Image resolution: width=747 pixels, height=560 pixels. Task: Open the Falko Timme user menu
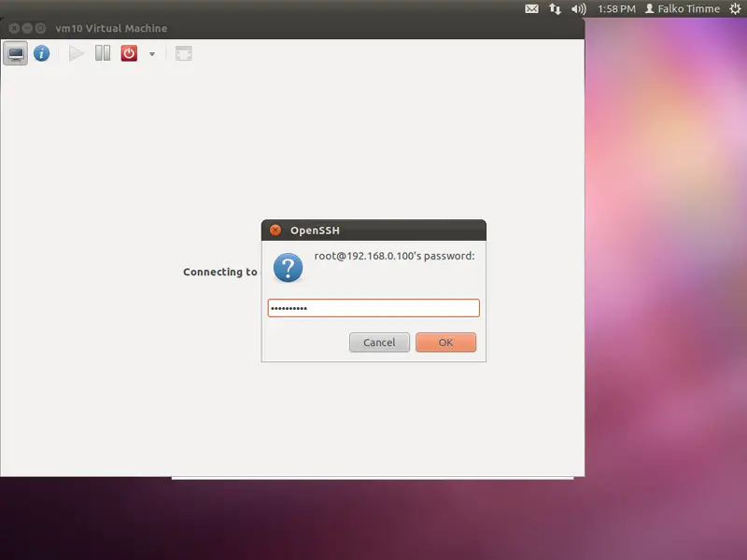(683, 8)
